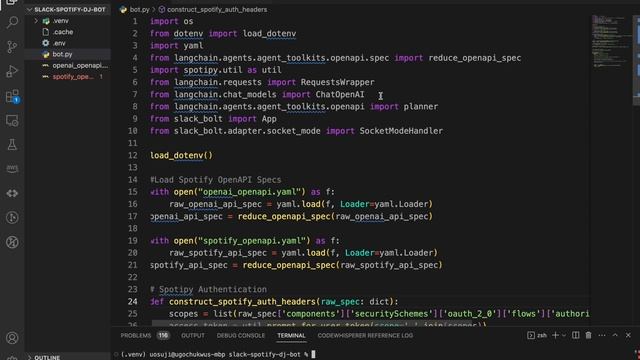Click bot.py in the breadcrumb

pos(140,9)
